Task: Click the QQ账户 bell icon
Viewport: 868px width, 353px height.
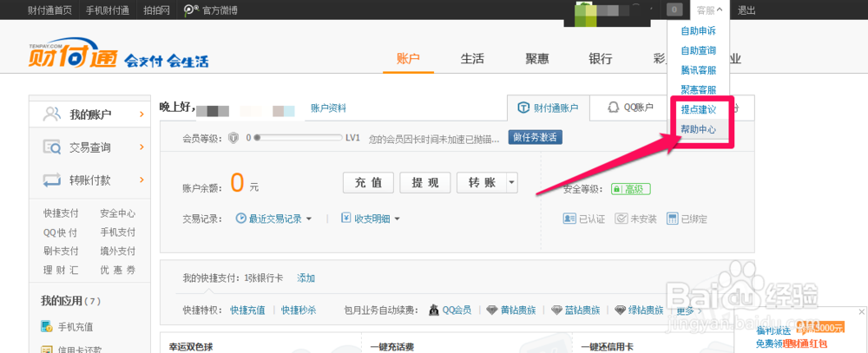Action: tap(613, 108)
